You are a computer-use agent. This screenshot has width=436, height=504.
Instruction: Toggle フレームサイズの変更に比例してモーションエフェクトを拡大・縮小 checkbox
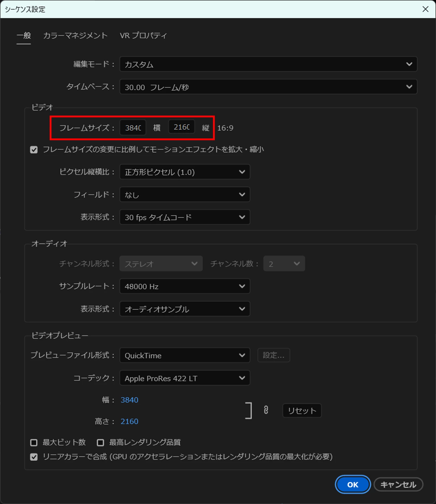[34, 150]
